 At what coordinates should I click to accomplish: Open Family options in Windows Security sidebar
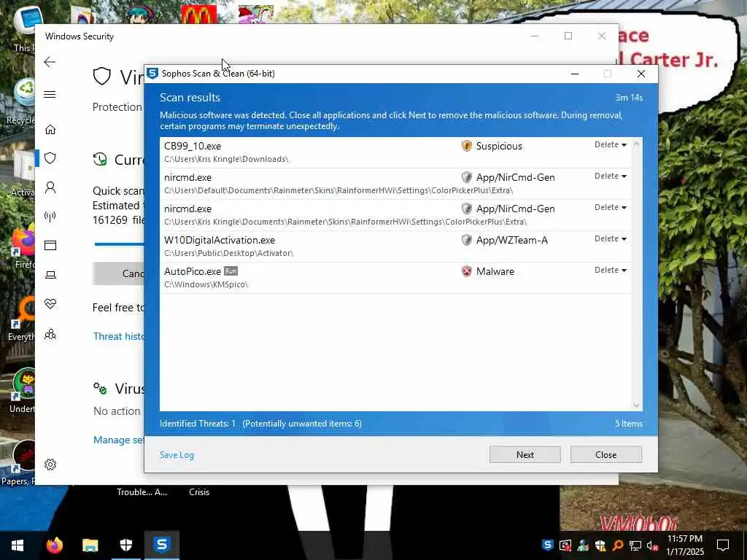[x=50, y=334]
